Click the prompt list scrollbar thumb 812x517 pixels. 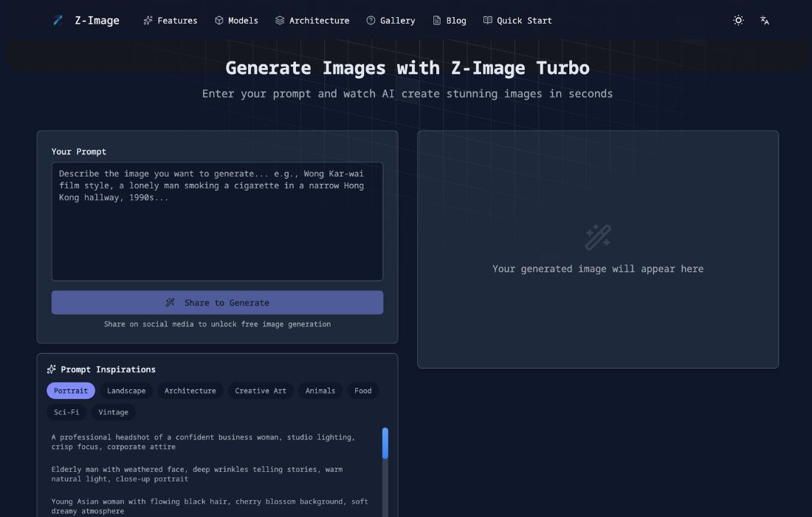[385, 443]
